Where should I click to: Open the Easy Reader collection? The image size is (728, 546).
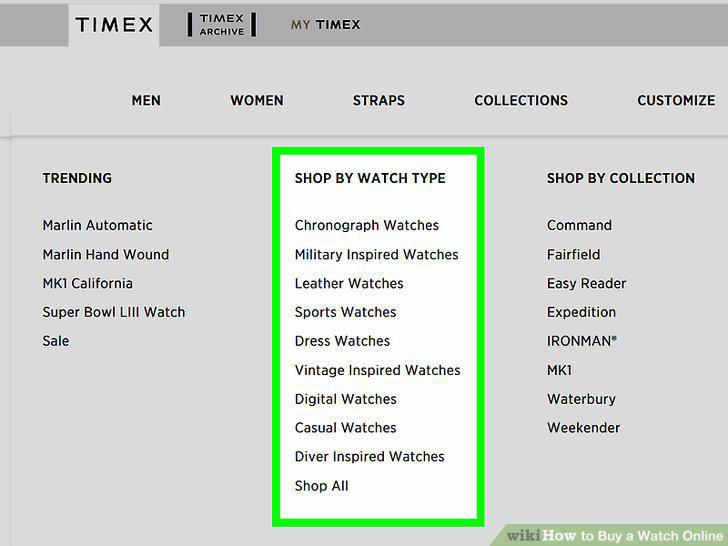coord(586,283)
